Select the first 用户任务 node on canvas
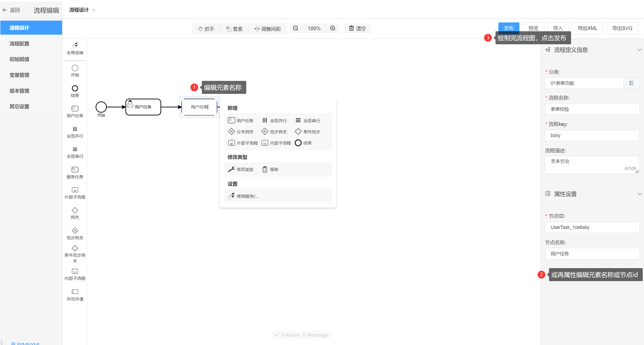 pyautogui.click(x=143, y=107)
